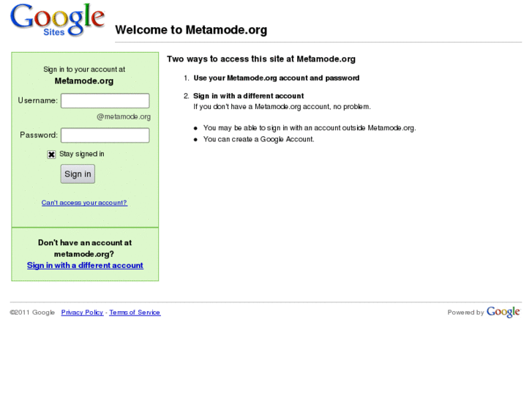Click the "Stay signed in" label text
Screen dimensions: 532x399
tap(82, 154)
